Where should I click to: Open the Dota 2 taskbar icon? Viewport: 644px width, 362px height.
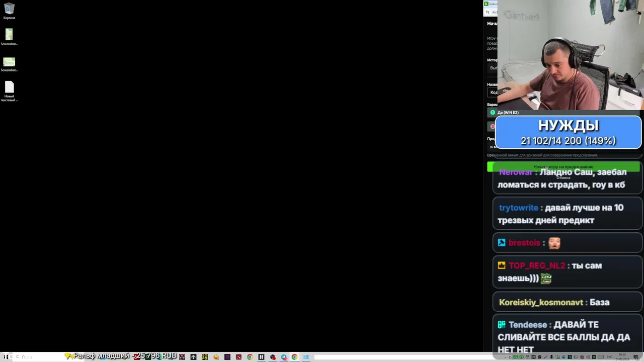click(x=238, y=357)
